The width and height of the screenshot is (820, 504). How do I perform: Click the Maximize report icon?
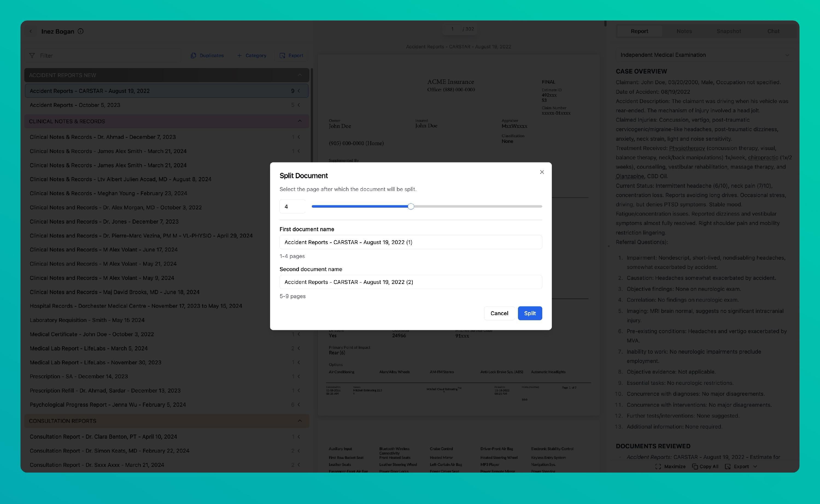[658, 466]
